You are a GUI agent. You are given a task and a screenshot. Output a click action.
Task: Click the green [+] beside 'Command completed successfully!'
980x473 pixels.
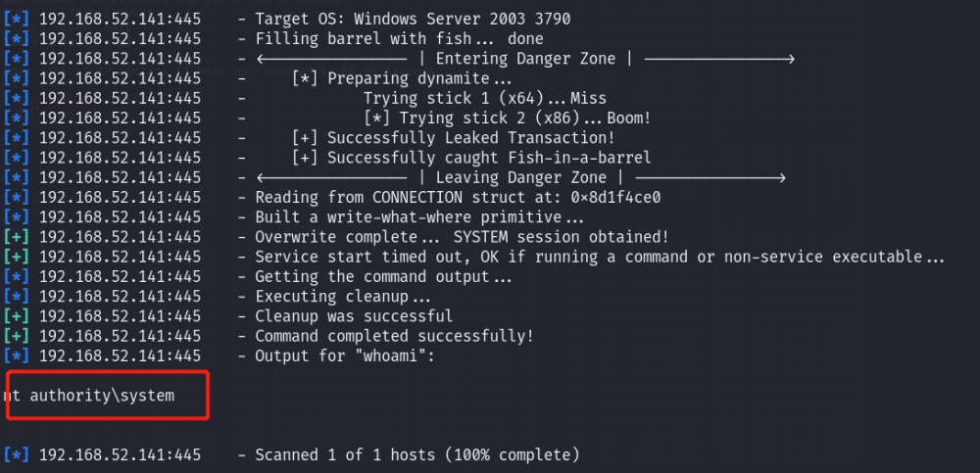[x=17, y=337]
